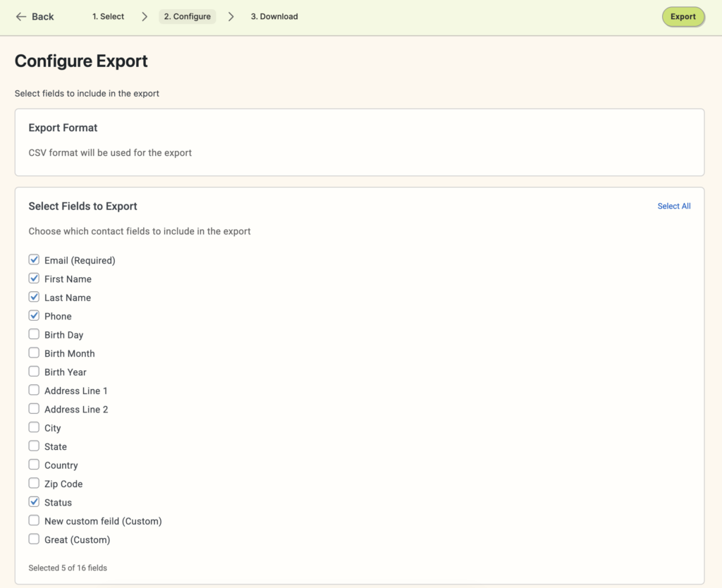Enable the Country field
722x588 pixels.
coord(34,465)
